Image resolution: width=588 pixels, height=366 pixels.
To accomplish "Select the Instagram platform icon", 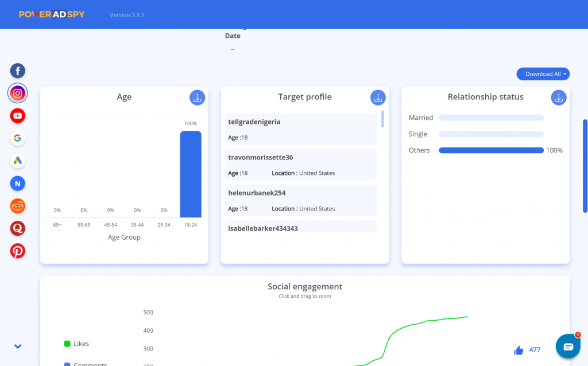I will (x=17, y=93).
